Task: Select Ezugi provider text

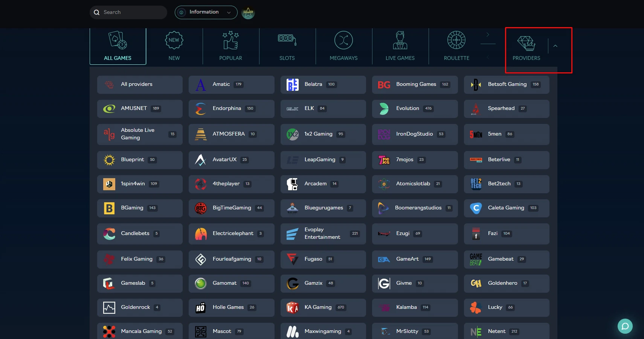Action: 403,233
